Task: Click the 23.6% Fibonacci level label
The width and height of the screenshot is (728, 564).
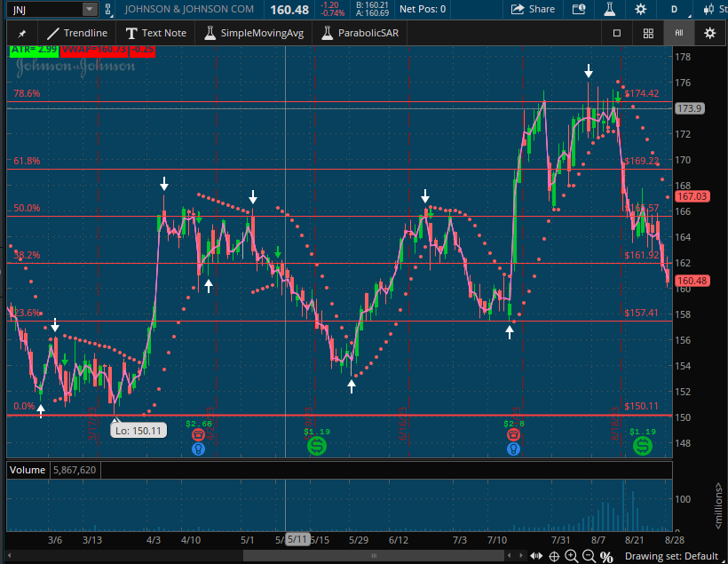Action: coord(26,312)
